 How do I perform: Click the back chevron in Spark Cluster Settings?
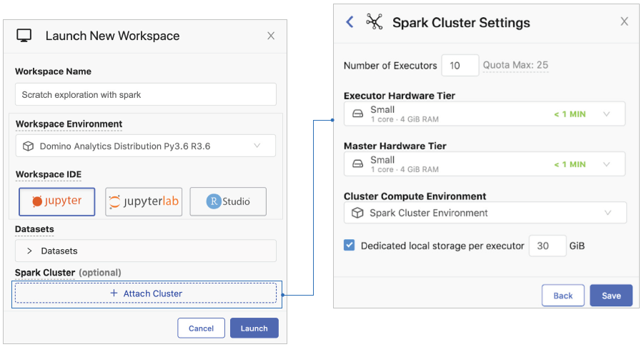click(350, 22)
